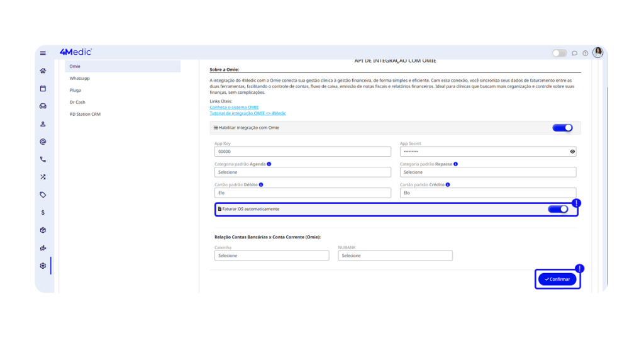Open the dollar sign finance icon
644x338 pixels.
(x=43, y=213)
